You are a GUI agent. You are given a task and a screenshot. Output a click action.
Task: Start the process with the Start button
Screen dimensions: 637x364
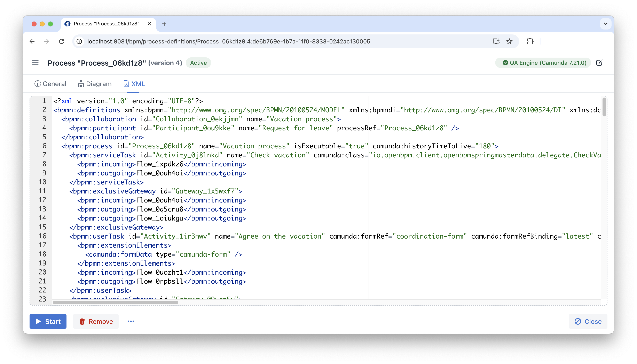point(48,322)
